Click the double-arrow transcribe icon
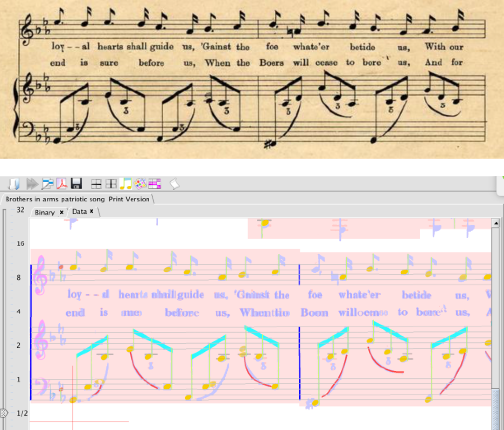504x430 pixels. click(x=32, y=184)
